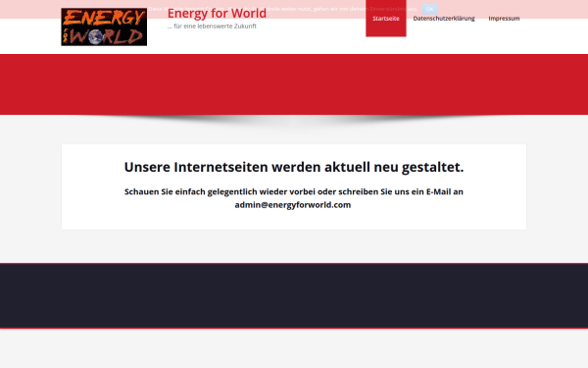Open the Datenschutzerklärung page
This screenshot has width=588, height=368.
(444, 19)
